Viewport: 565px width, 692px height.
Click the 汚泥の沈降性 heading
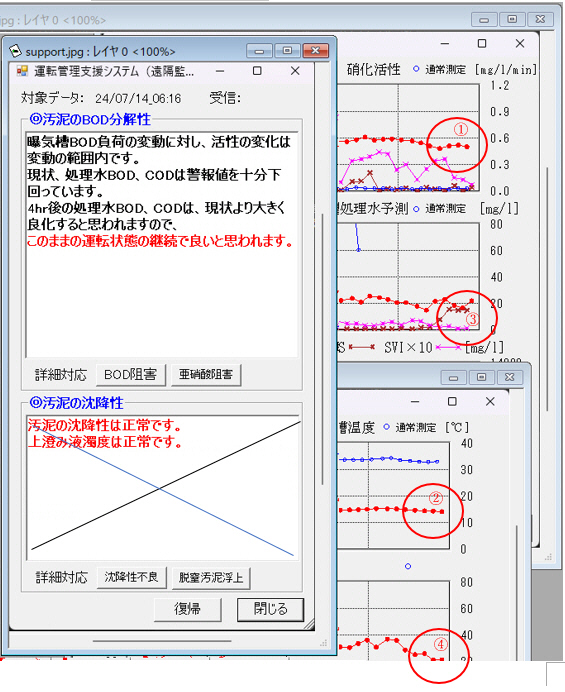(77, 402)
